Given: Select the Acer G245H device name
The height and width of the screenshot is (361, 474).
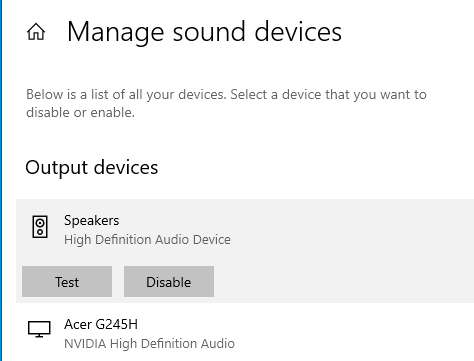Looking at the screenshot, I should (101, 324).
